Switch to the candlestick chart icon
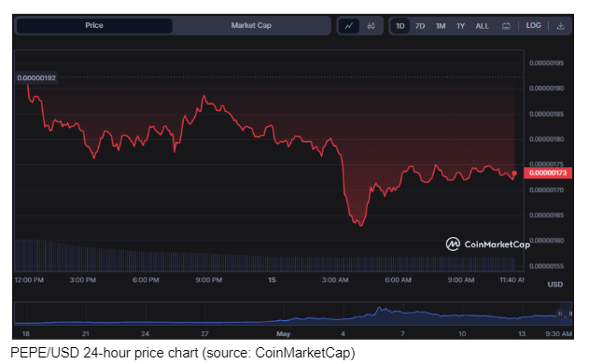The image size is (589, 364). [372, 26]
